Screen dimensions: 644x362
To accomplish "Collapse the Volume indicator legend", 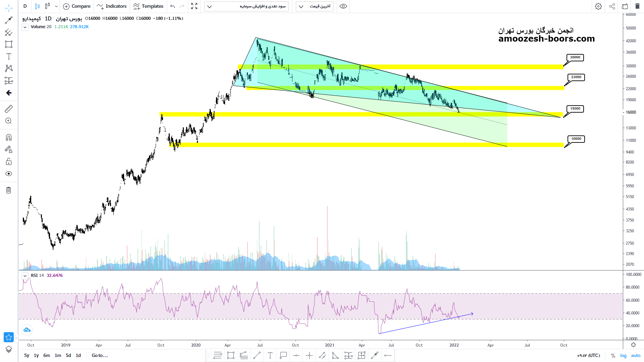I will click(x=25, y=27).
